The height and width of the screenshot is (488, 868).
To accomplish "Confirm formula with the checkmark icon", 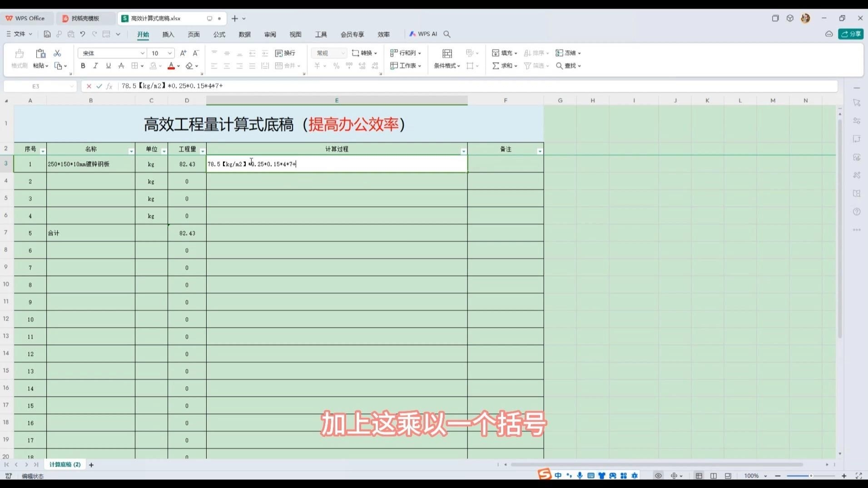I will 99,86.
